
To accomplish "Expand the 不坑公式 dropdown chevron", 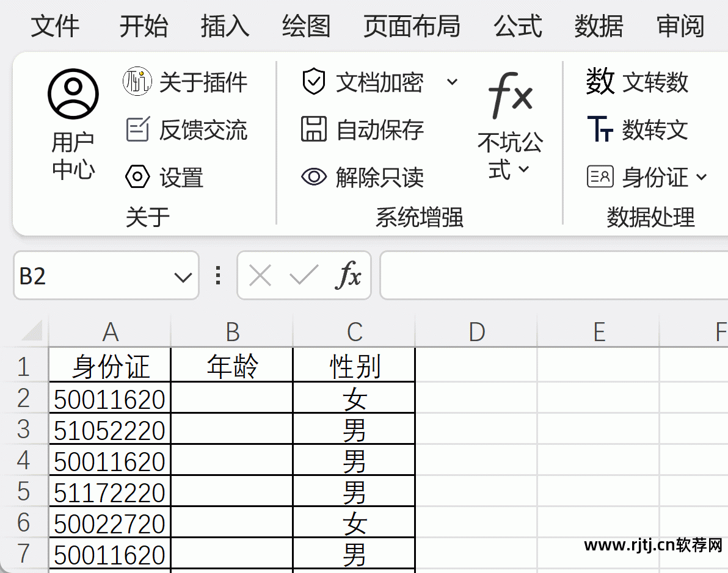I will [524, 169].
